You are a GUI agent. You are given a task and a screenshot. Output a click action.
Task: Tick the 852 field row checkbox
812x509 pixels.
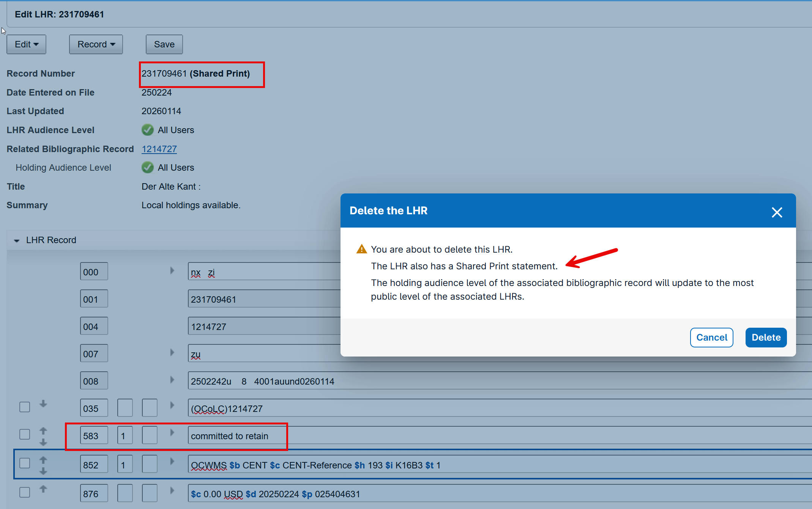click(25, 463)
